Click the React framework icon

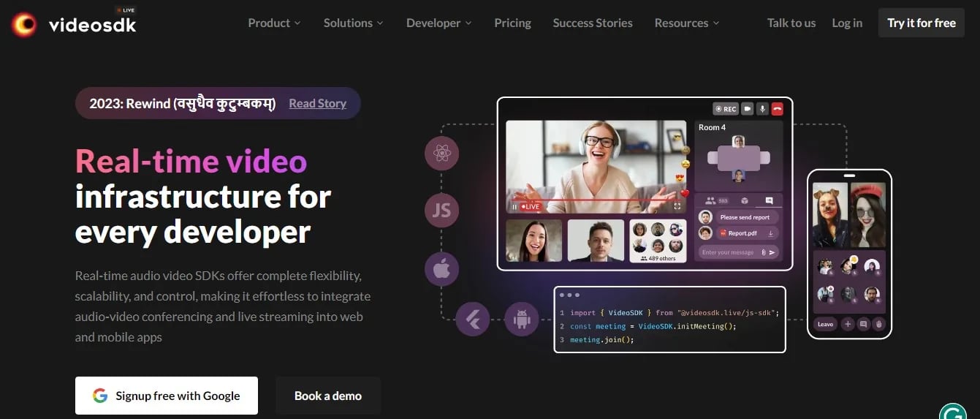pyautogui.click(x=441, y=154)
